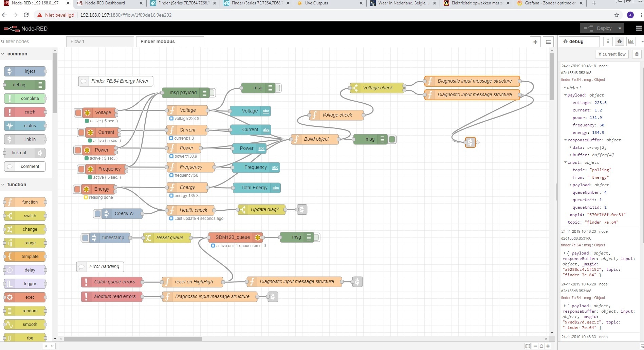Image resolution: width=644 pixels, height=350 pixels.
Task: Open the Node-RED main hamburger menu
Action: point(639,28)
